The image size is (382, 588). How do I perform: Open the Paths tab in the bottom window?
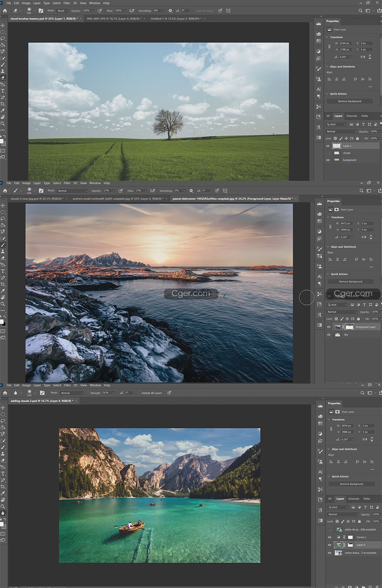click(x=367, y=499)
